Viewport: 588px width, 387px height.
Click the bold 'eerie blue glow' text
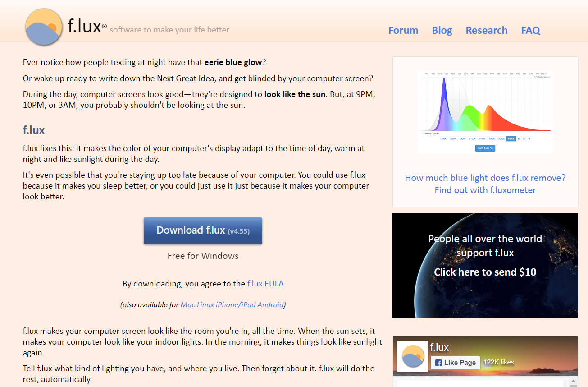tap(233, 62)
